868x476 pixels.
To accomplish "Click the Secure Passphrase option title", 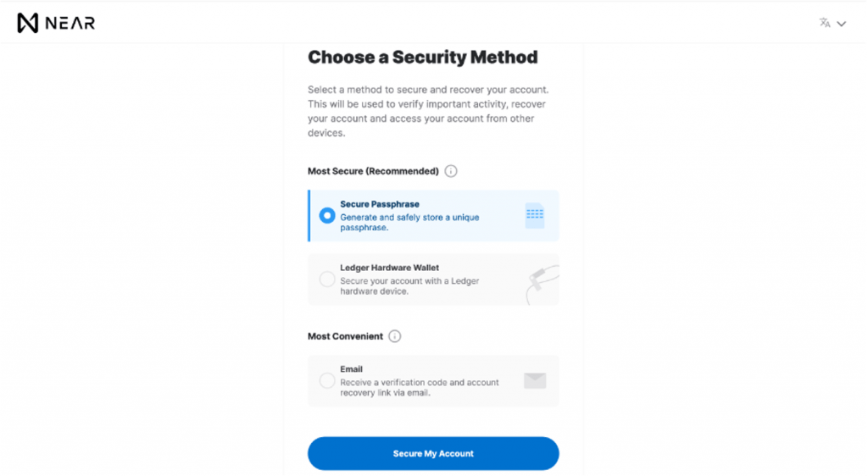I will click(380, 204).
